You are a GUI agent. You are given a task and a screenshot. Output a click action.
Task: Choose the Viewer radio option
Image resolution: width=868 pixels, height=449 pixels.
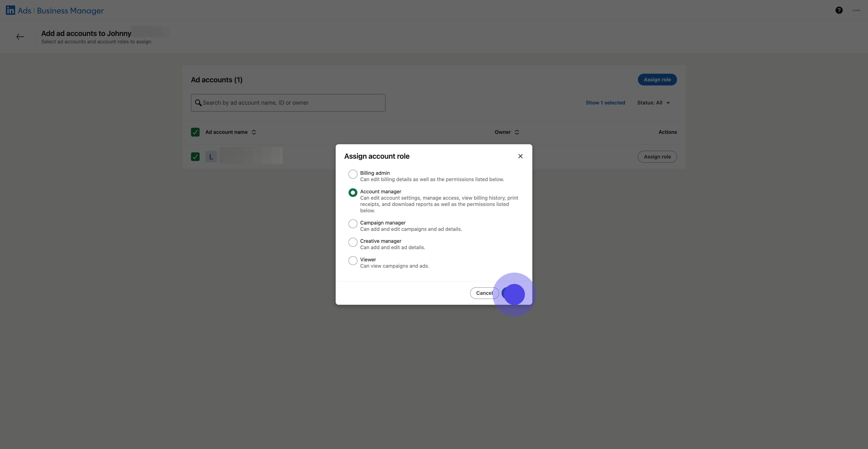click(353, 261)
